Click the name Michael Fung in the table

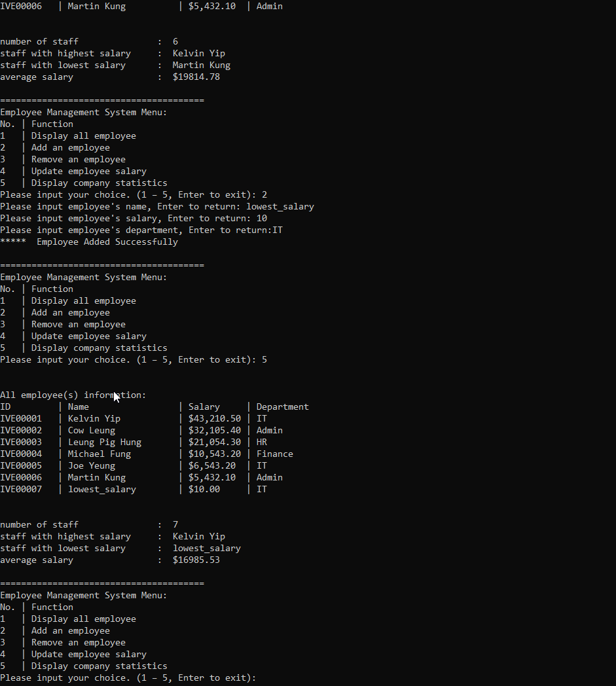point(100,454)
